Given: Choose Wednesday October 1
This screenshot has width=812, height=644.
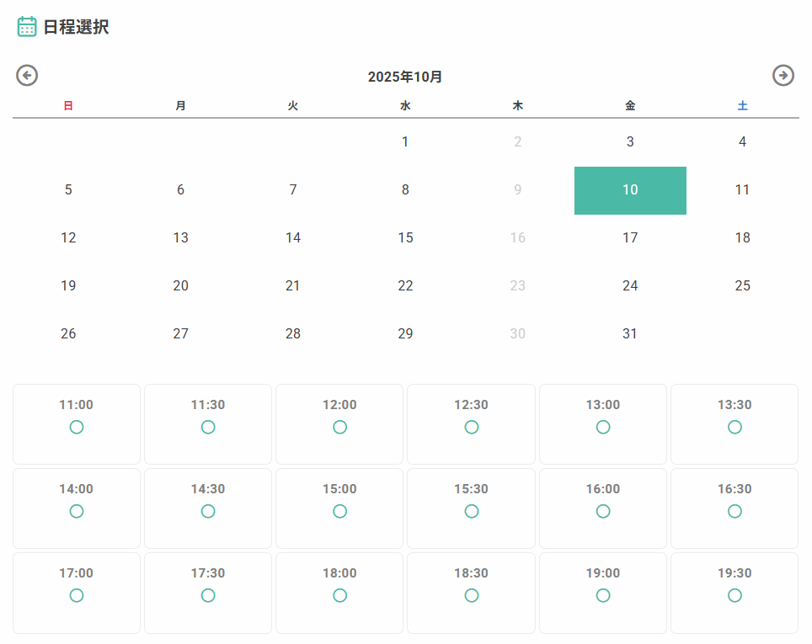Looking at the screenshot, I should [405, 142].
